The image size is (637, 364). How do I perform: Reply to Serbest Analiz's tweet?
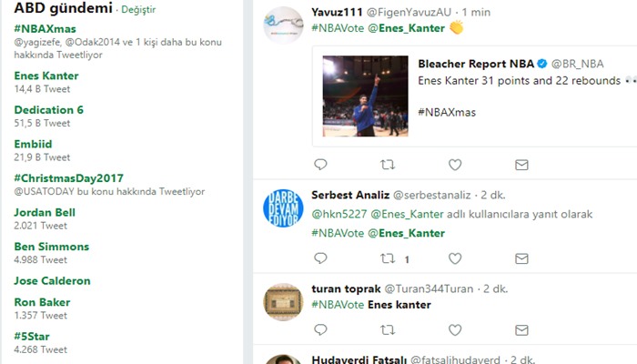(320, 258)
